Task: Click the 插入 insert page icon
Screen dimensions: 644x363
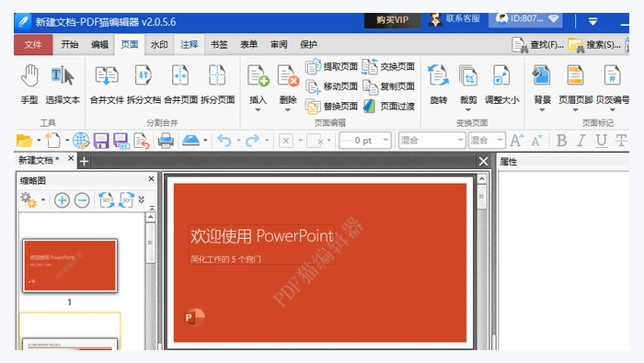Action: tap(258, 76)
